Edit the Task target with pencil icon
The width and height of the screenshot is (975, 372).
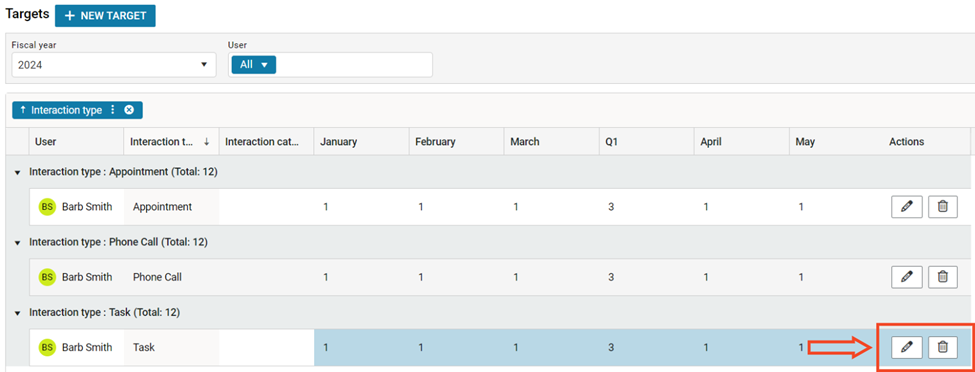(907, 347)
